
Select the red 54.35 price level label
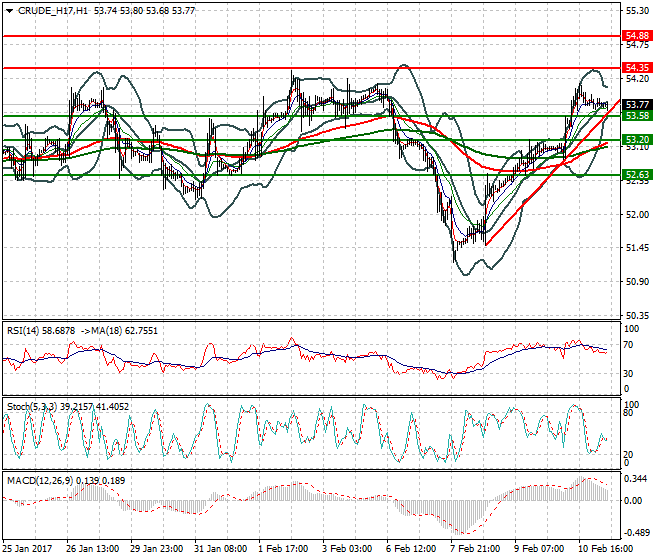tap(637, 68)
